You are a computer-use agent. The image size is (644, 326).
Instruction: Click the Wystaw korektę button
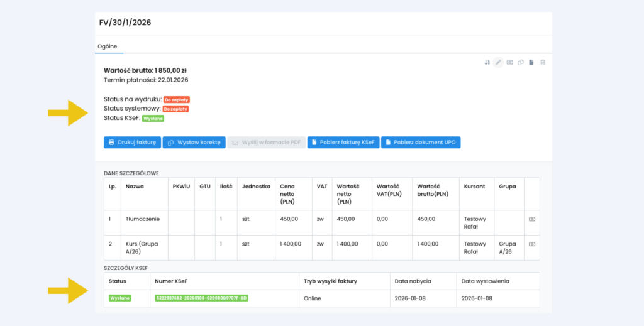coord(194,143)
